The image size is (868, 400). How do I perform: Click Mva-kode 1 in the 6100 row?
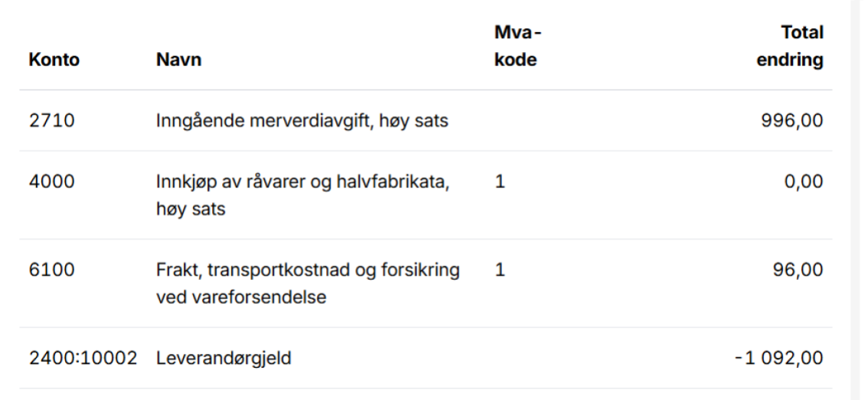click(x=500, y=270)
